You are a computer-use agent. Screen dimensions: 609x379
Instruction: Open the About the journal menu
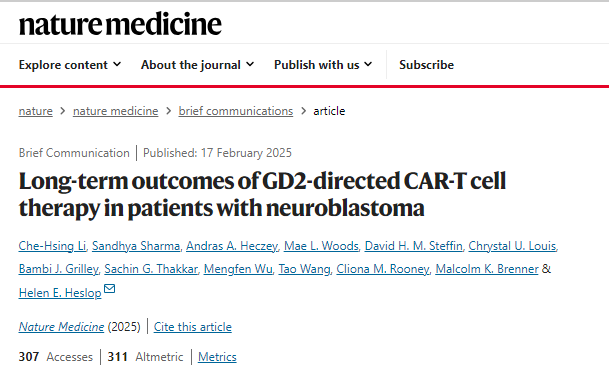197,65
